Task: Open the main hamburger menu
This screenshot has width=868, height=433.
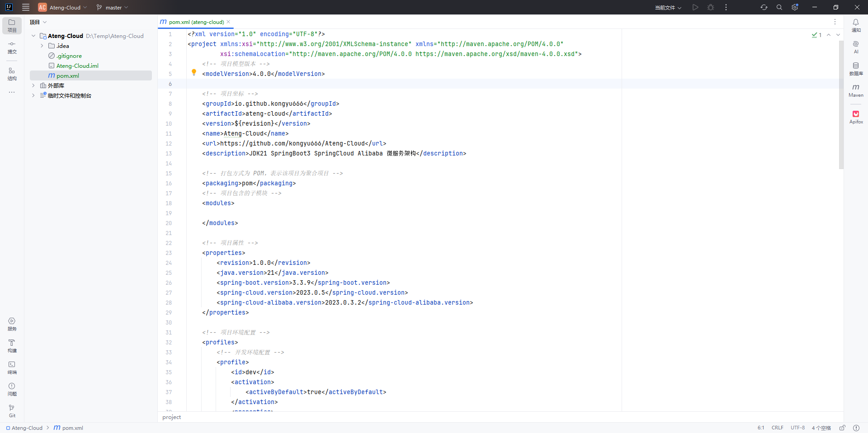Action: click(26, 7)
